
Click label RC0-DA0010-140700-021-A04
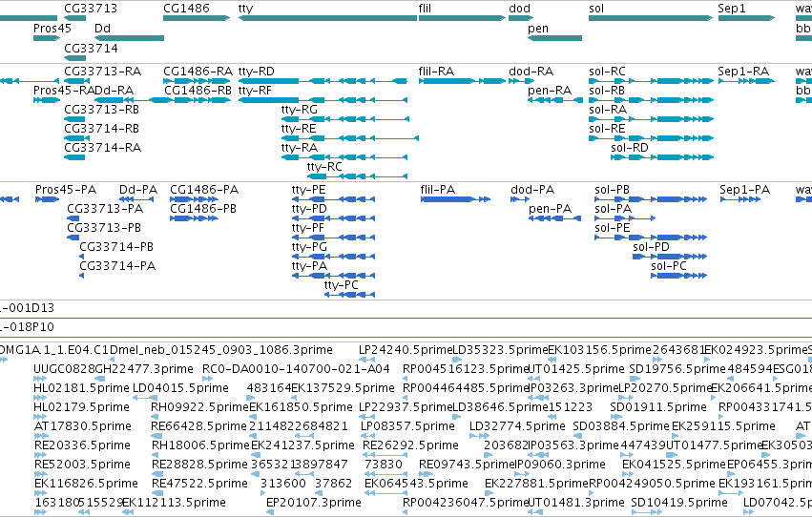(296, 369)
